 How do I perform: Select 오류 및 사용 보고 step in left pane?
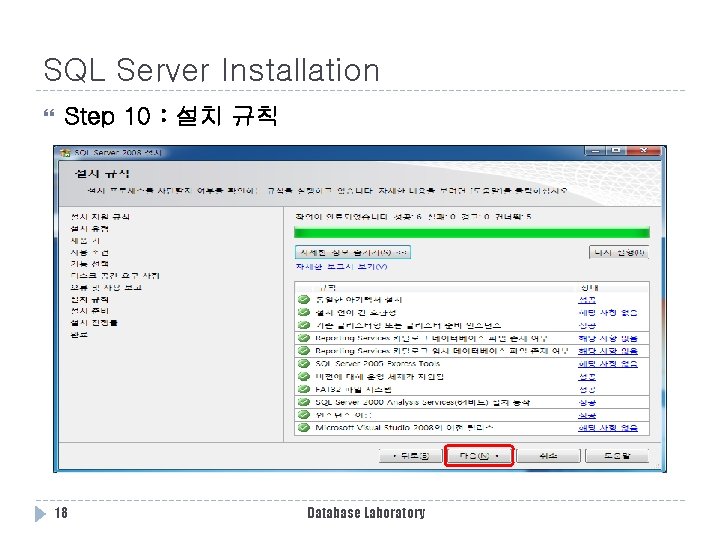click(x=106, y=288)
